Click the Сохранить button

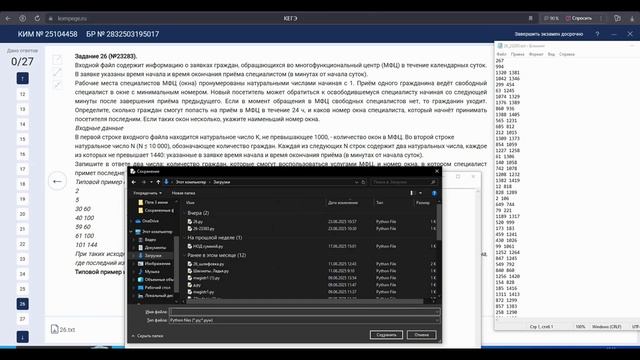386,335
